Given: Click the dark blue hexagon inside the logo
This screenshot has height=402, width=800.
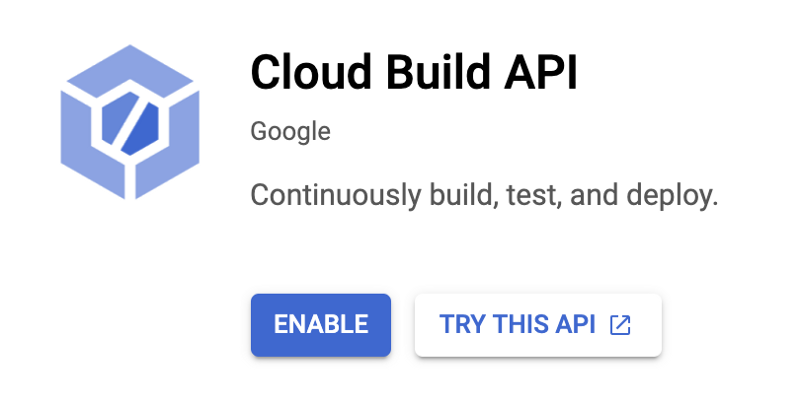Looking at the screenshot, I should (130, 123).
